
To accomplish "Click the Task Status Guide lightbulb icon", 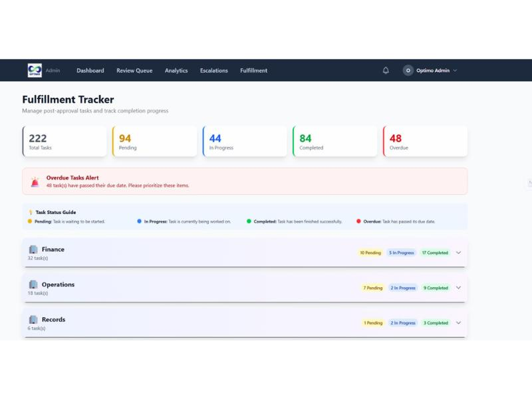I will 30,213.
